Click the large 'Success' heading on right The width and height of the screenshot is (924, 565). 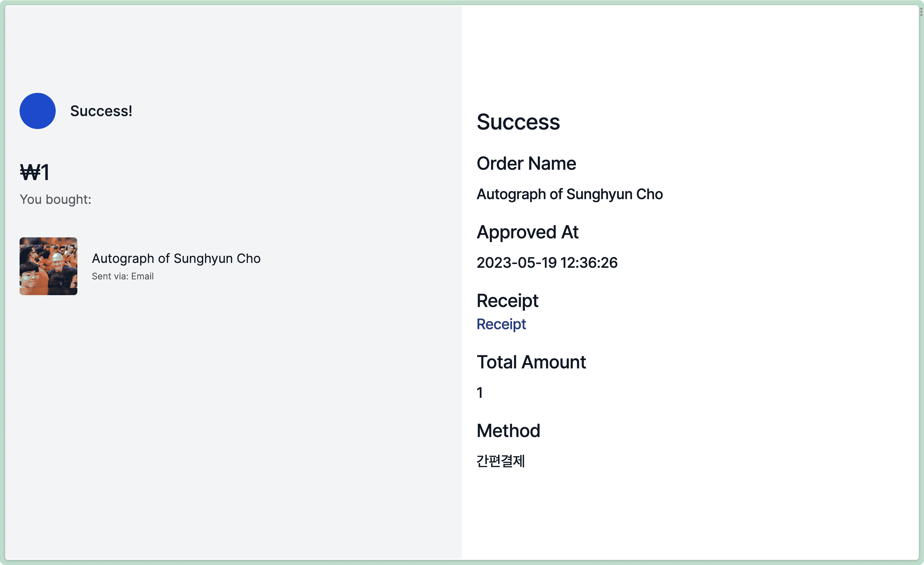pos(518,122)
